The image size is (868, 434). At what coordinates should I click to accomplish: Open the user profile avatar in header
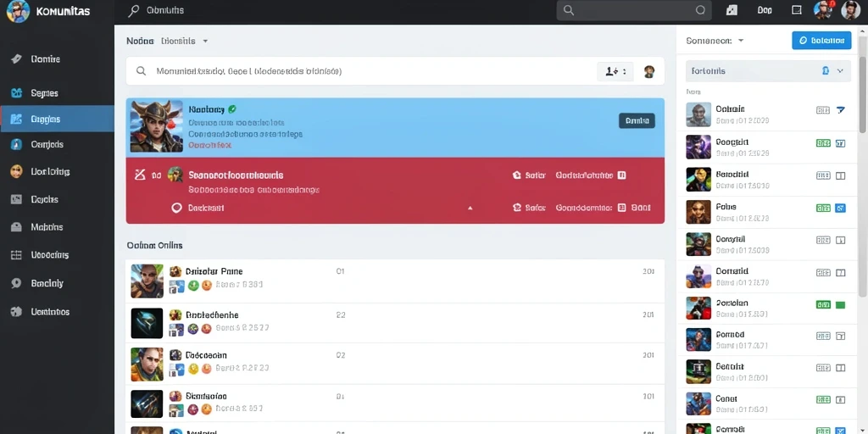pos(850,10)
